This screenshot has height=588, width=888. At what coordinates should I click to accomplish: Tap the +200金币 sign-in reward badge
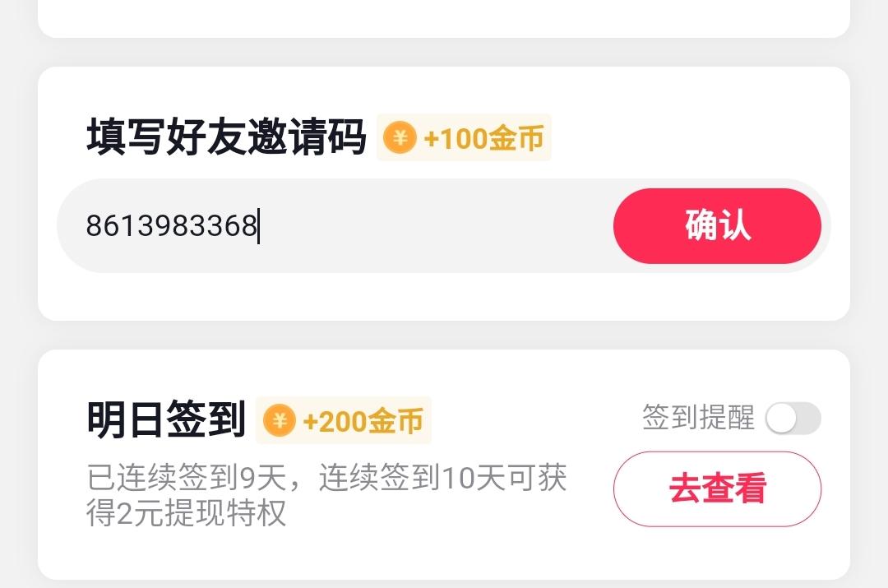coord(343,419)
